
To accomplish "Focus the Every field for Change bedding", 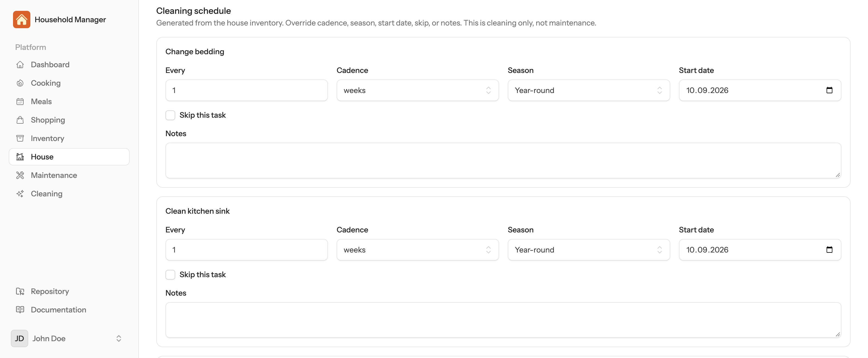I will click(x=246, y=90).
